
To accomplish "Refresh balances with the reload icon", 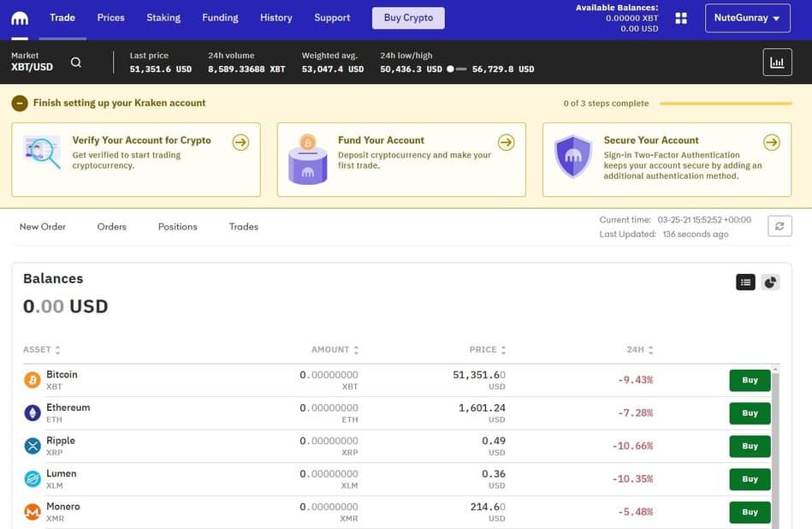I will pos(779,225).
